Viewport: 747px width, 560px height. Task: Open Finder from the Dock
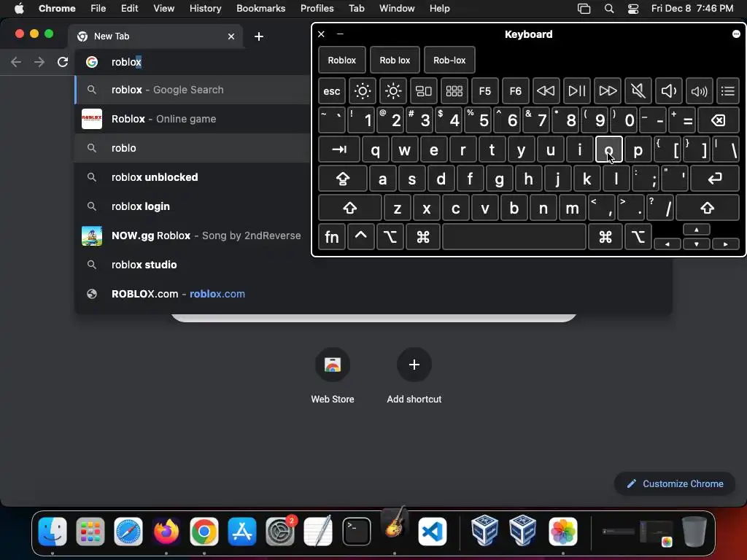coord(53,532)
